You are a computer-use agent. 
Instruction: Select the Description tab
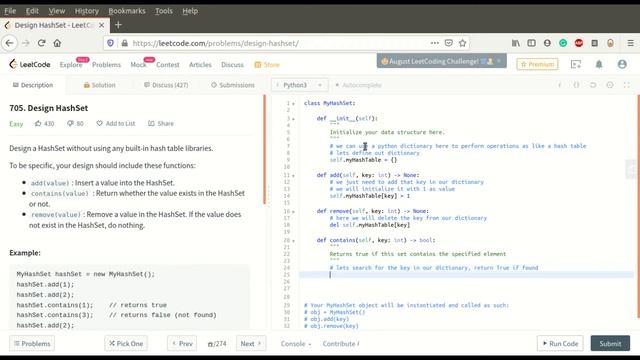pos(33,85)
